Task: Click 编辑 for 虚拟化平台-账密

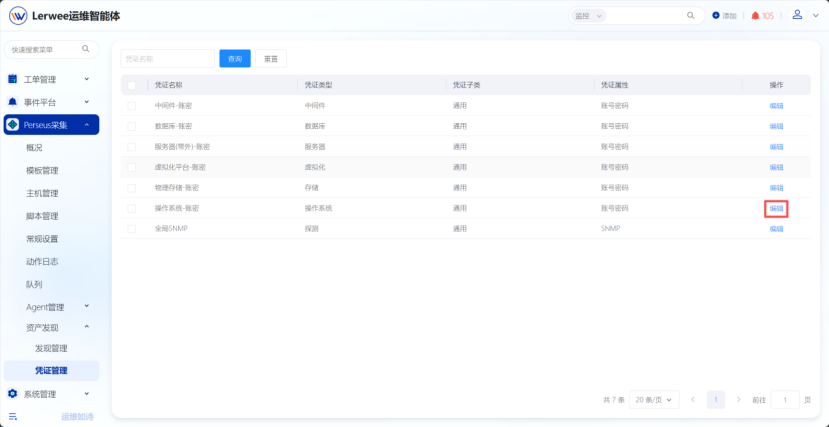Action: pyautogui.click(x=776, y=168)
